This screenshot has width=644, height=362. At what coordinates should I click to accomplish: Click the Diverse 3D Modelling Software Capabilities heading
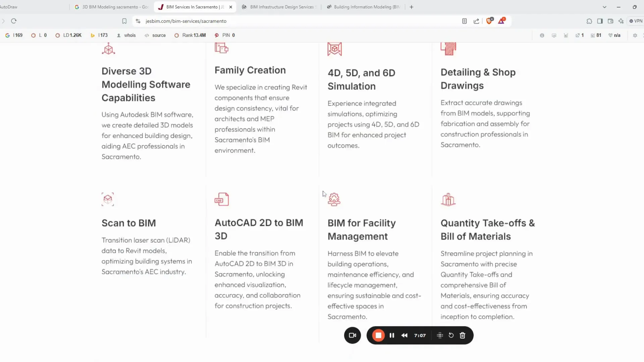pos(146,84)
